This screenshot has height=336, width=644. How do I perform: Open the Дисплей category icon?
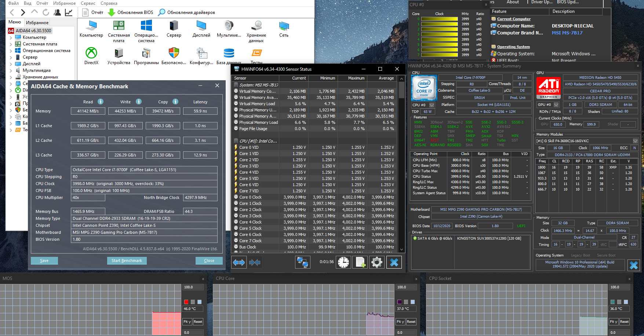click(201, 26)
